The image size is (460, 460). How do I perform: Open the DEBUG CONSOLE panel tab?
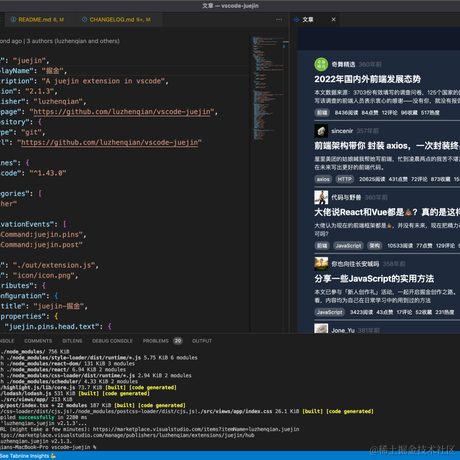(x=112, y=341)
